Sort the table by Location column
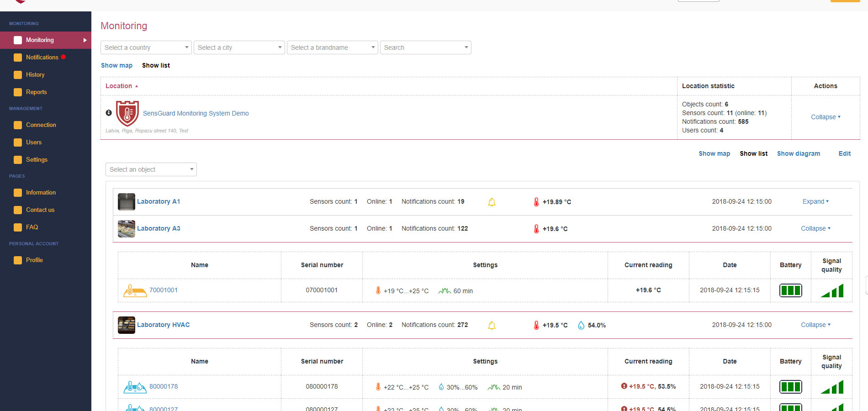This screenshot has width=868, height=411. point(119,86)
